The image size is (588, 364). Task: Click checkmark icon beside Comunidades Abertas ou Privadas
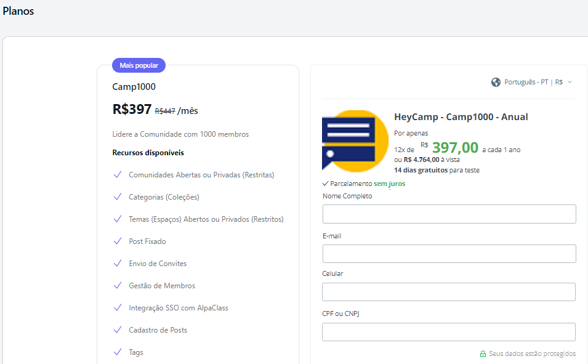click(x=118, y=174)
